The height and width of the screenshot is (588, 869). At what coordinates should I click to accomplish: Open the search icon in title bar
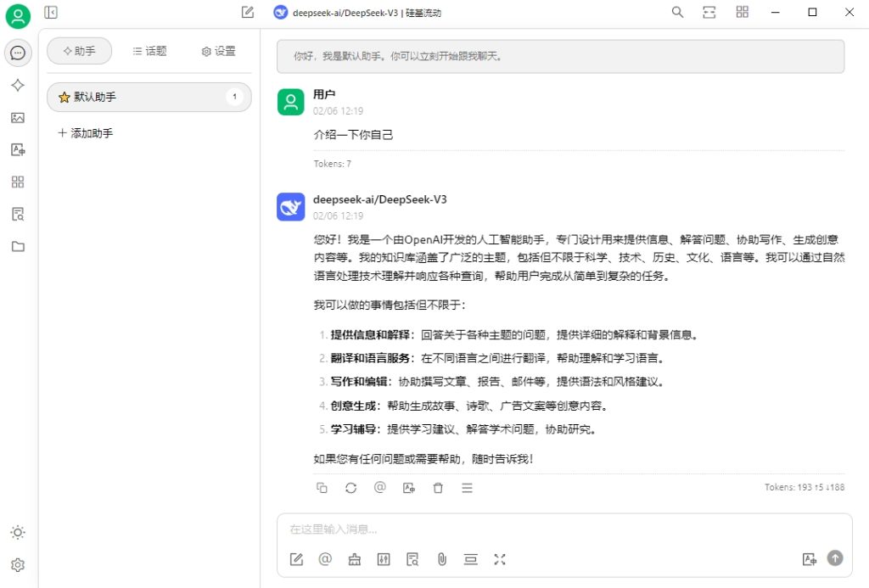677,12
